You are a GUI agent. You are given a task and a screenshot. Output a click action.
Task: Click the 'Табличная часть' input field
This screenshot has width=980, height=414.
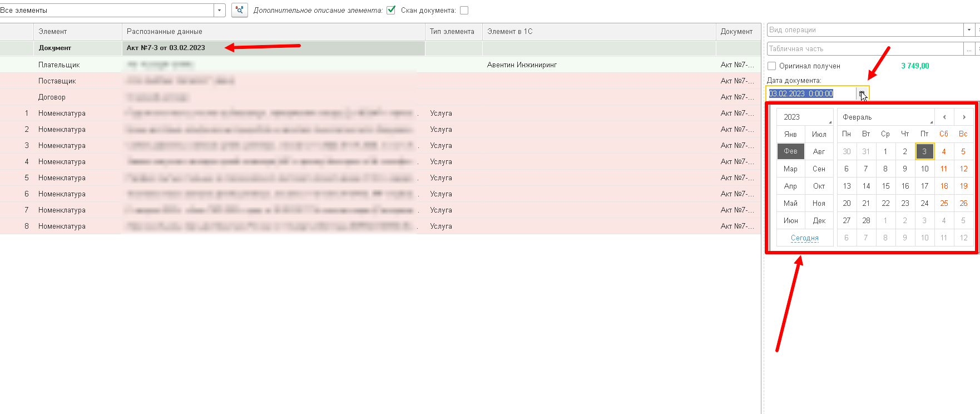[865, 49]
